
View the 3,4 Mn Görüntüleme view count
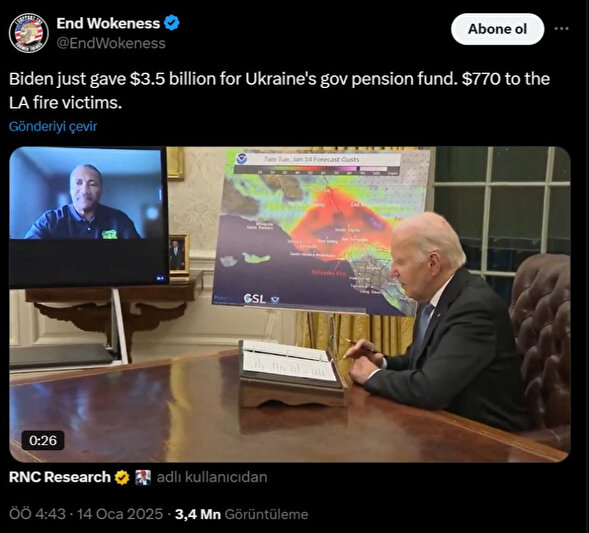[x=241, y=514]
